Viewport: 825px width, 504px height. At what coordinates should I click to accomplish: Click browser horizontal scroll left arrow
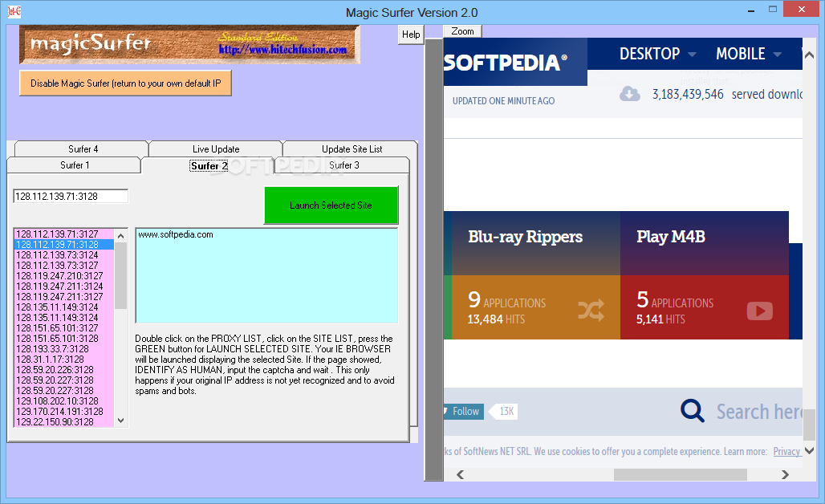pos(460,474)
